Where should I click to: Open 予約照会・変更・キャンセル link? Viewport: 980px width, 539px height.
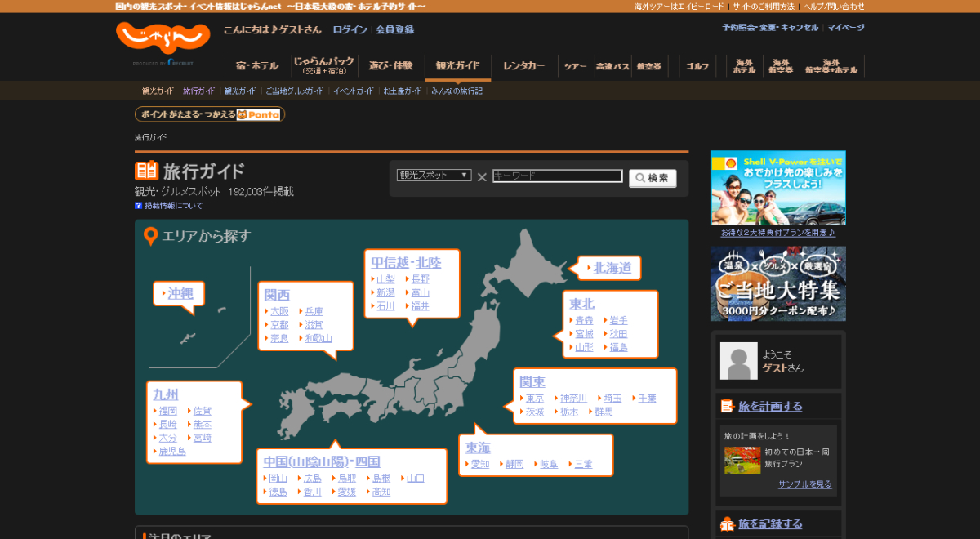769,27
